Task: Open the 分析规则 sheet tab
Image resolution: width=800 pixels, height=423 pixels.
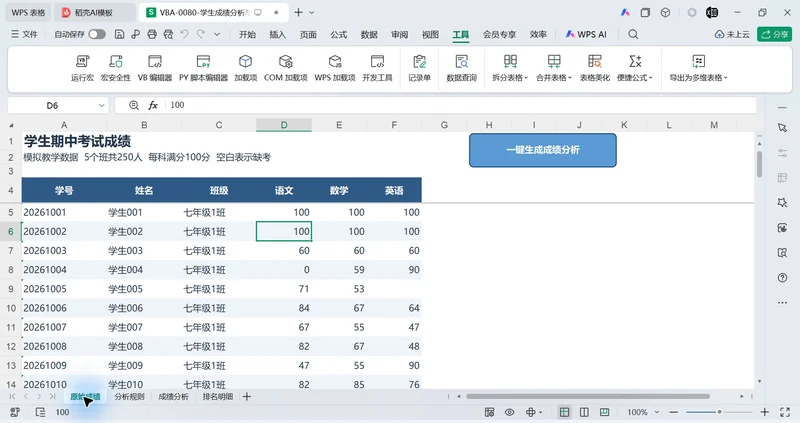Action: pyautogui.click(x=130, y=396)
